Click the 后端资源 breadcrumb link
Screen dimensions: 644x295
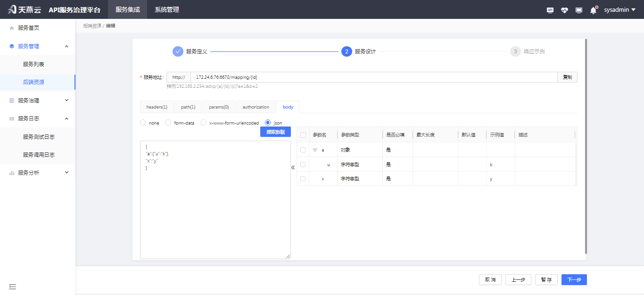point(92,26)
